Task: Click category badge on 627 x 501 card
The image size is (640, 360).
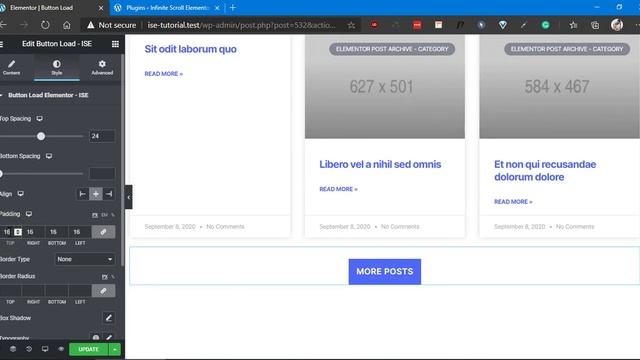Action: coord(392,49)
